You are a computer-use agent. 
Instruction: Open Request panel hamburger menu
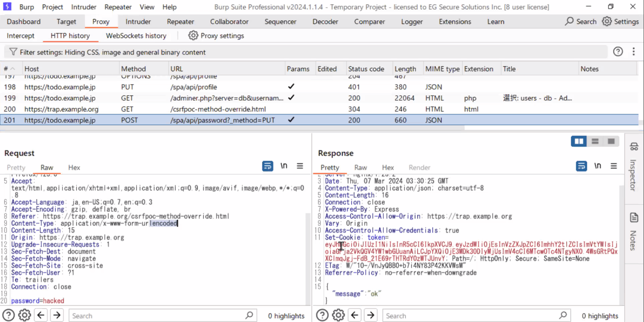coord(300,166)
